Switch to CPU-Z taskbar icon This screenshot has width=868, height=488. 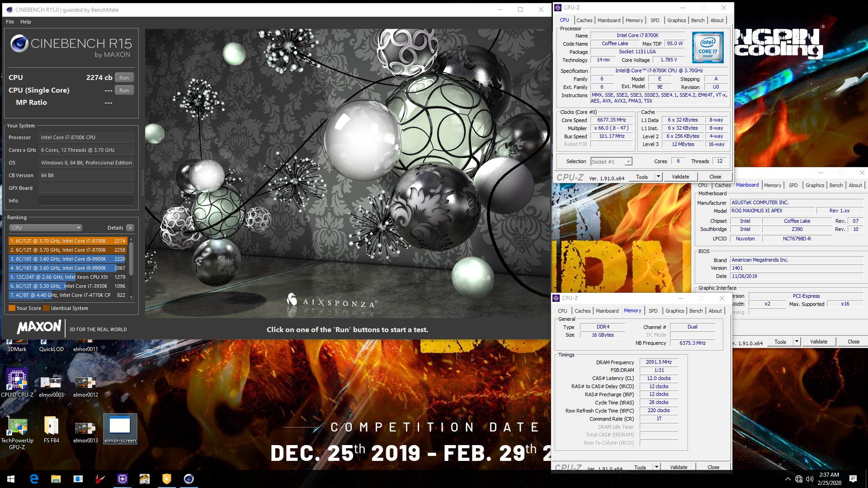click(123, 479)
